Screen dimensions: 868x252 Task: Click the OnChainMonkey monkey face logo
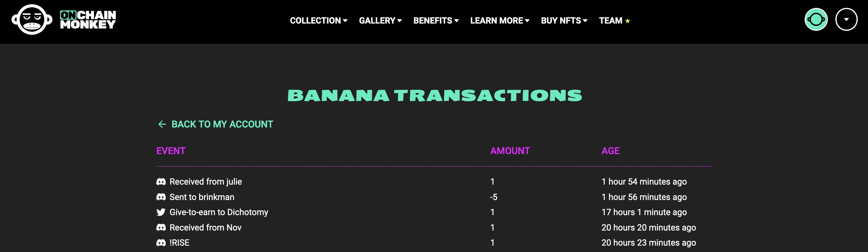[x=32, y=20]
